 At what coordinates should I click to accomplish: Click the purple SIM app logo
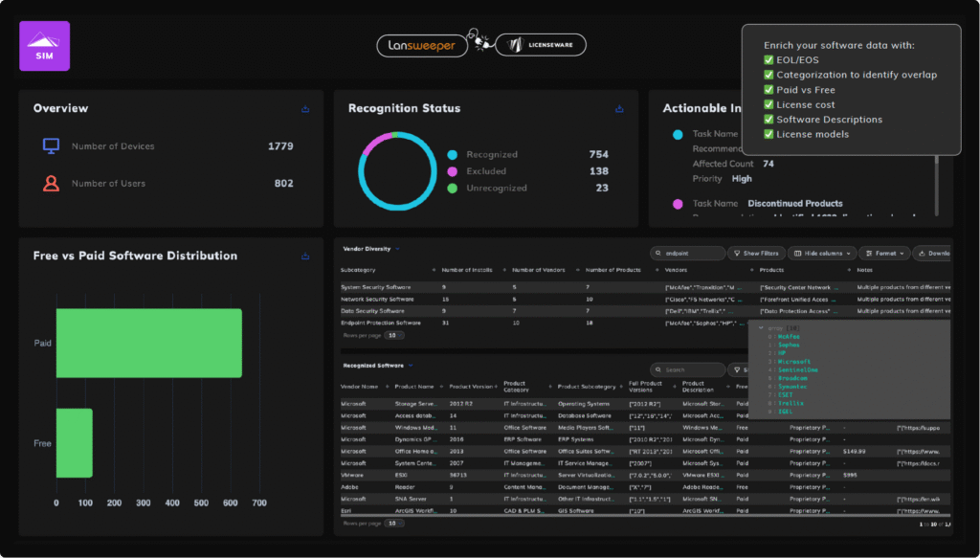pos(44,46)
